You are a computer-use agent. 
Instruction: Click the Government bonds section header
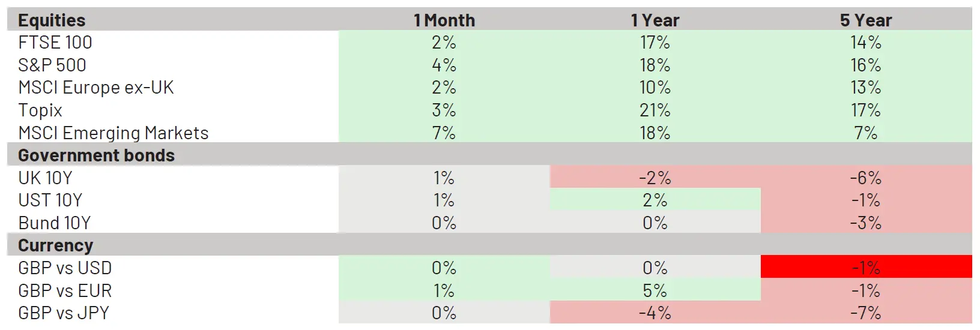(96, 155)
